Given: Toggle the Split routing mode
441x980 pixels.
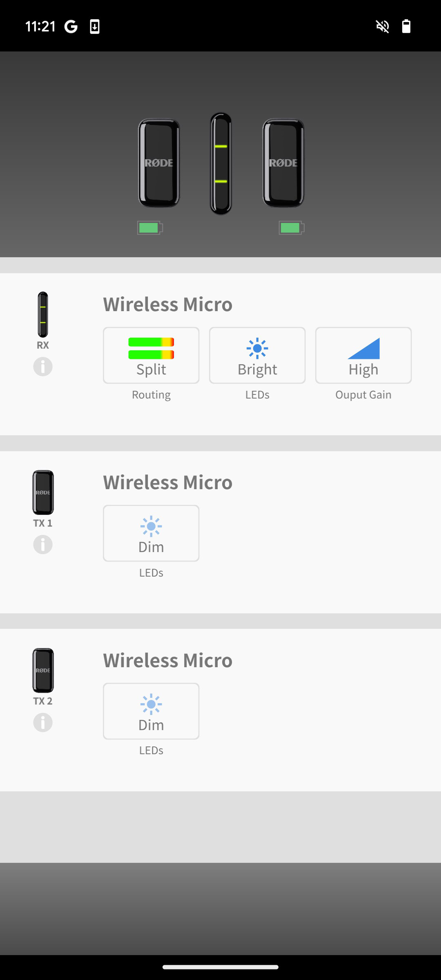Looking at the screenshot, I should tap(151, 355).
